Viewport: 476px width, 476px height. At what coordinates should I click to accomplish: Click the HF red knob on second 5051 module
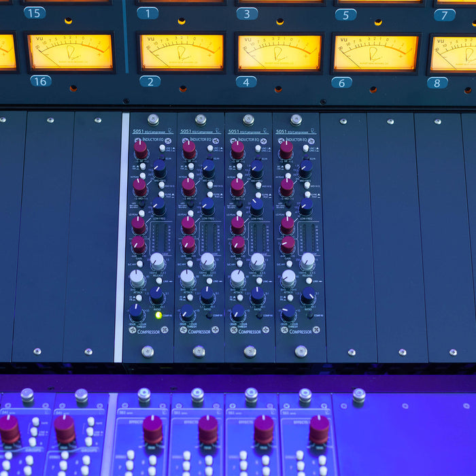pos(189,150)
